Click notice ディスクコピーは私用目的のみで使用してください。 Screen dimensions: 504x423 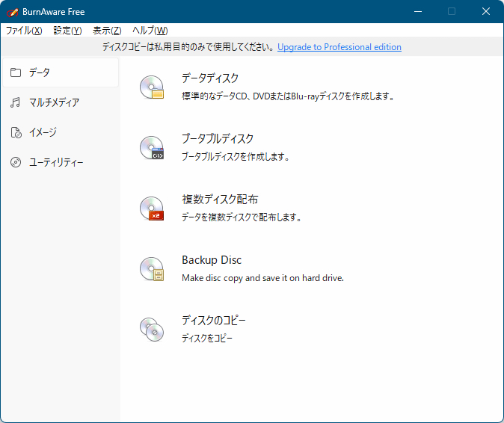click(x=188, y=47)
